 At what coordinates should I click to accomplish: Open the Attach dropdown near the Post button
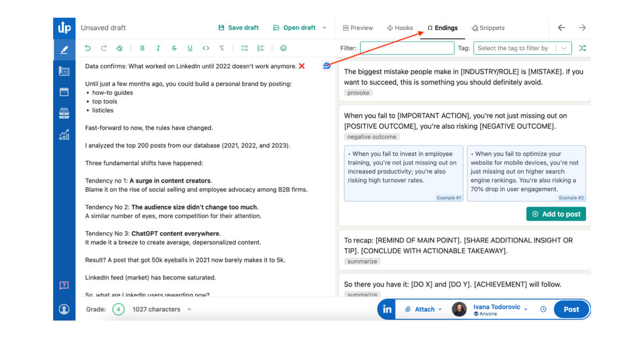(x=424, y=309)
